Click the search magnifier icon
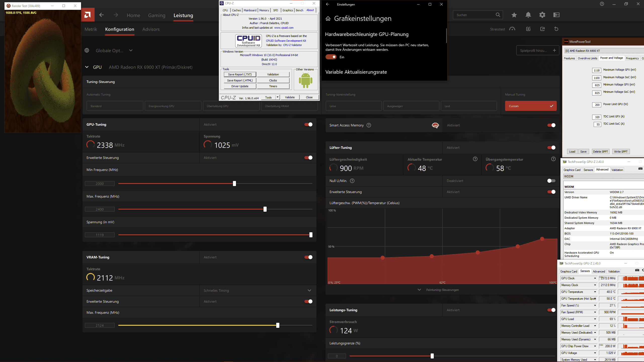 [x=498, y=15]
